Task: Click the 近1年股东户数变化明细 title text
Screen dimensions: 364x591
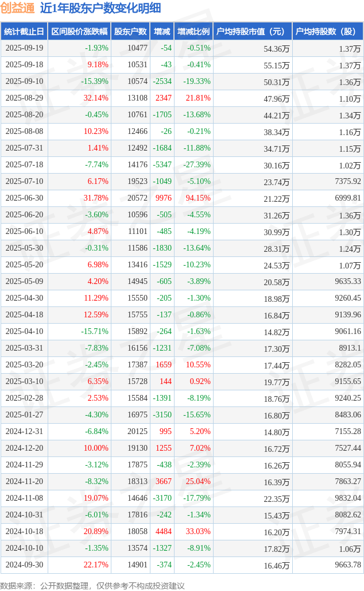Action: pos(100,8)
